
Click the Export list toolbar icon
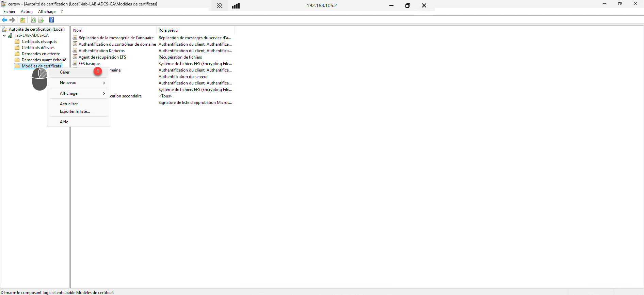click(x=41, y=20)
